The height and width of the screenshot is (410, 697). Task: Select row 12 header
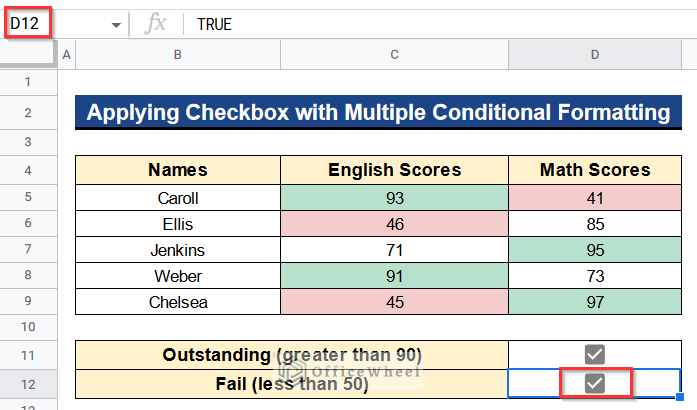tap(28, 384)
